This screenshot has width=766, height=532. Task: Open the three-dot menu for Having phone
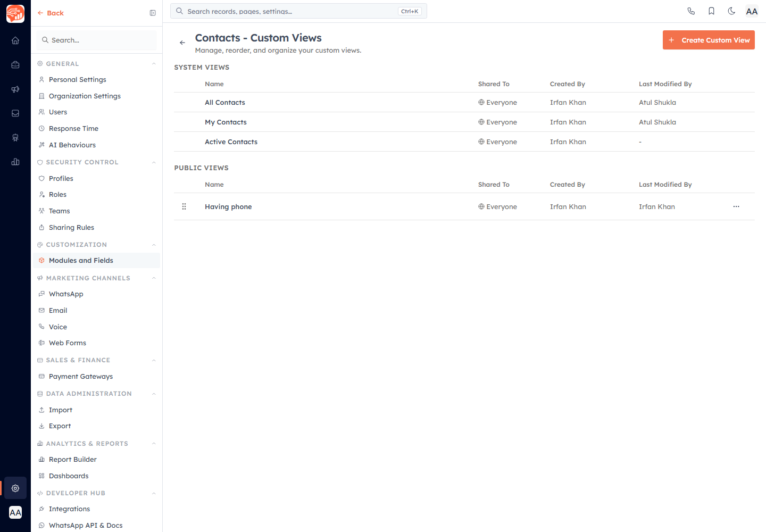coord(736,206)
